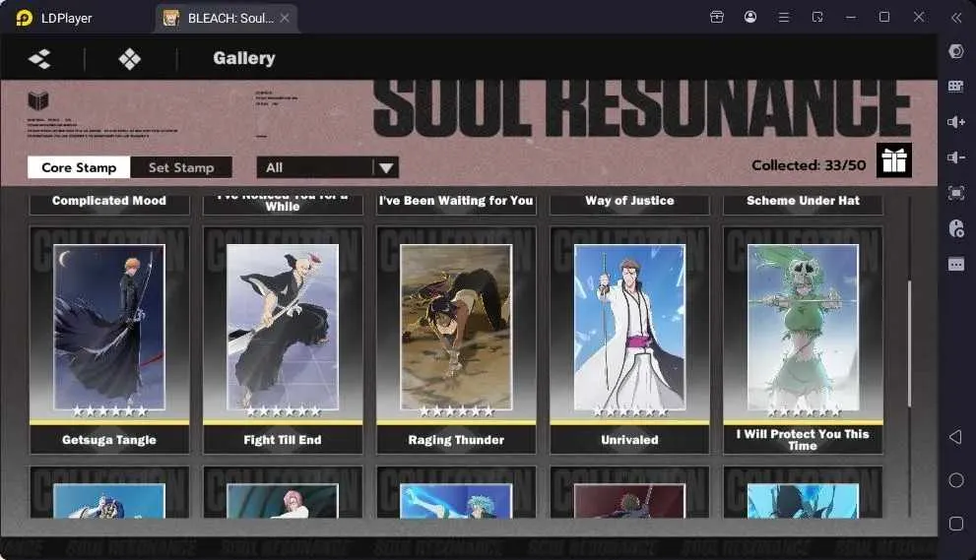Select the Core Stamp tab
Viewport: 976px width, 560px height.
point(79,167)
